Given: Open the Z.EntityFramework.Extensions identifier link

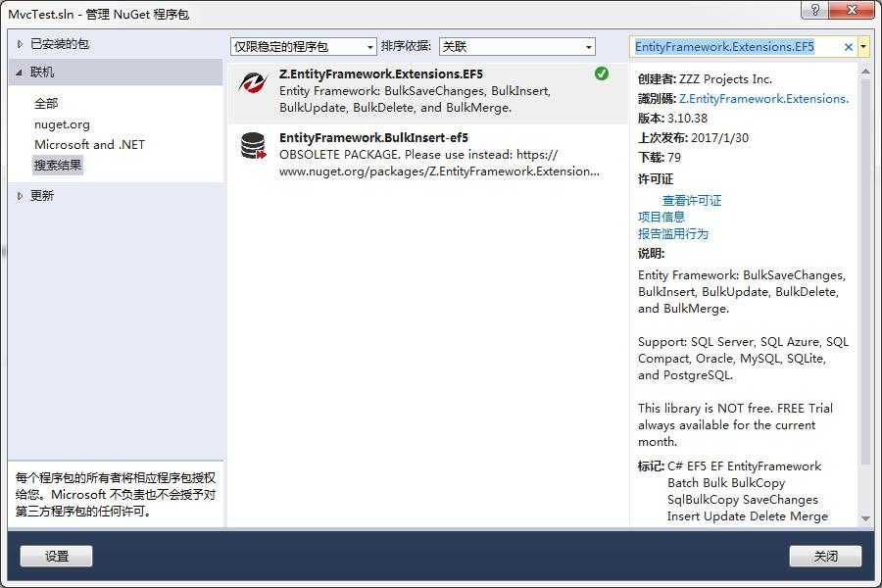Looking at the screenshot, I should point(763,99).
